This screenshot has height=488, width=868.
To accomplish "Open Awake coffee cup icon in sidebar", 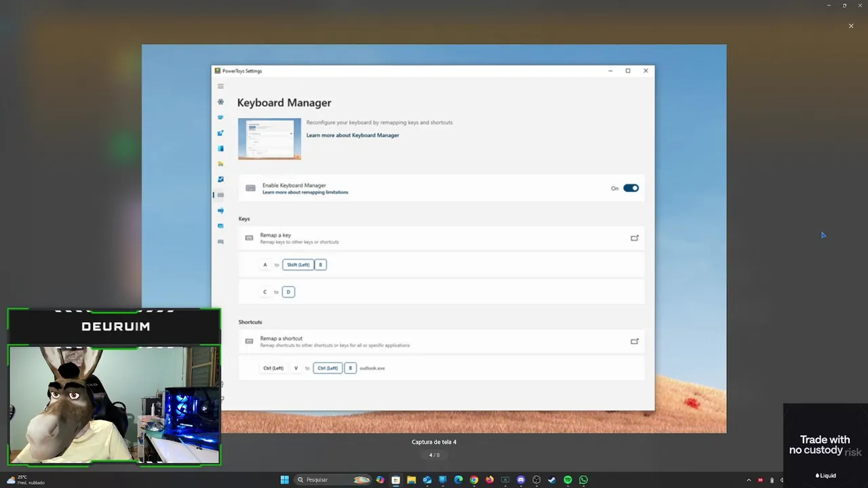I will (220, 117).
